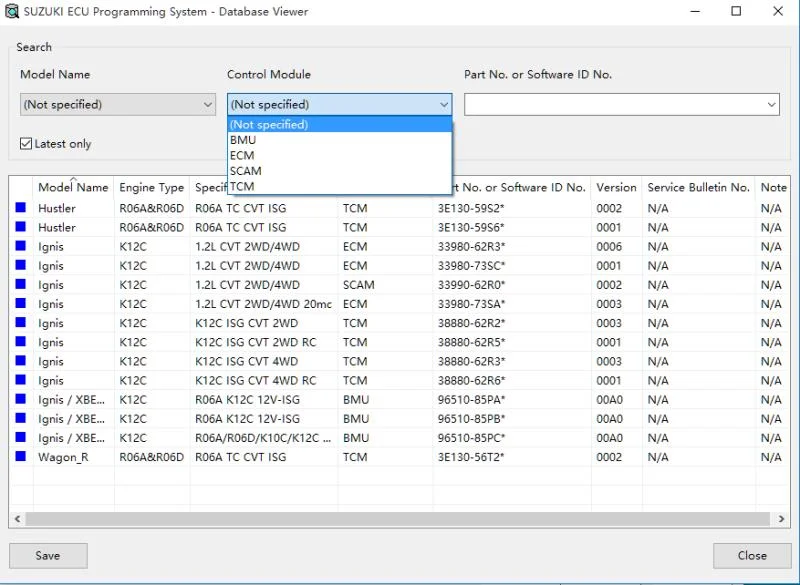Click blue marker of 96510-85PB* row
The height and width of the screenshot is (585, 800).
point(20,418)
